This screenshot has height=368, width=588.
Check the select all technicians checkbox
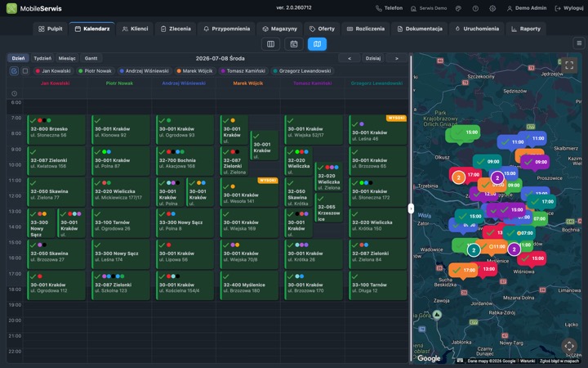pyautogui.click(x=14, y=70)
